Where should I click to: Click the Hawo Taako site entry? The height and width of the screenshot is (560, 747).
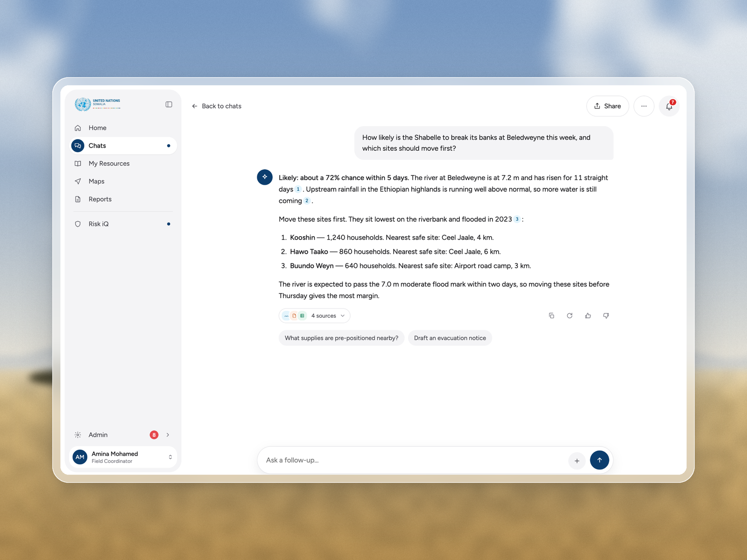click(391, 252)
